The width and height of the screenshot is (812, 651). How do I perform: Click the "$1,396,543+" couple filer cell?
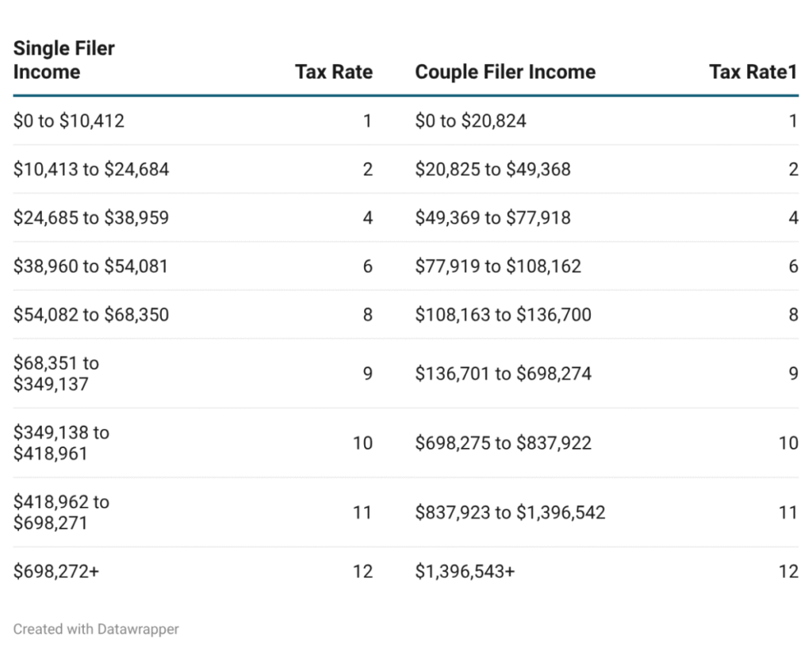click(x=465, y=571)
